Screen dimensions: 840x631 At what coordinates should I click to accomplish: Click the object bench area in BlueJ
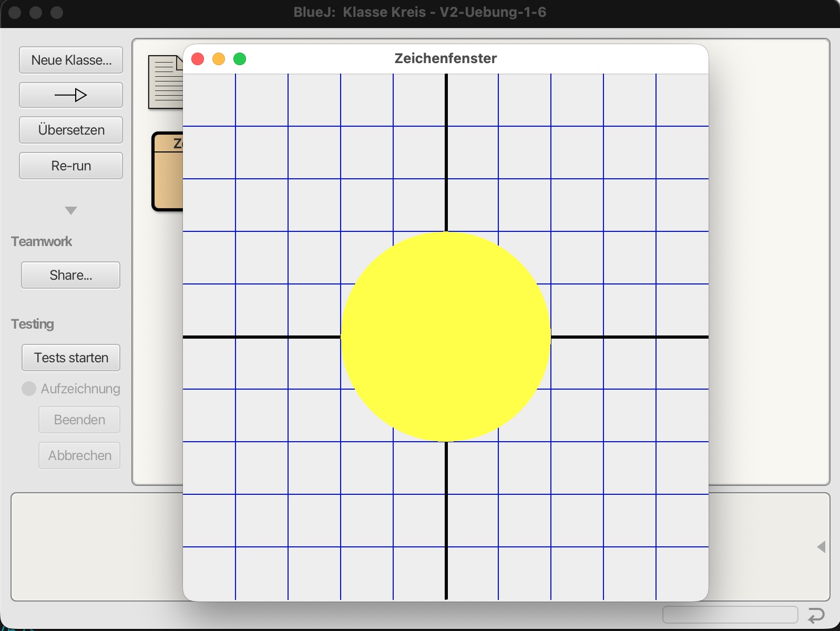point(97,547)
